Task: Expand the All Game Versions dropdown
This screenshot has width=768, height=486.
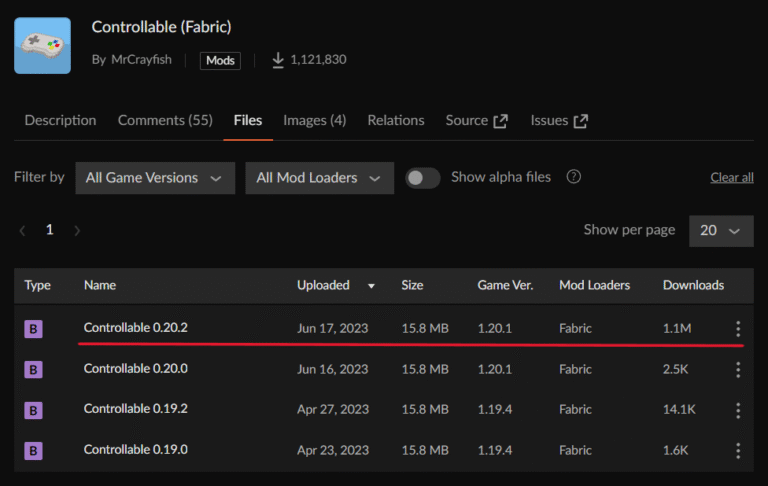Action: 155,178
